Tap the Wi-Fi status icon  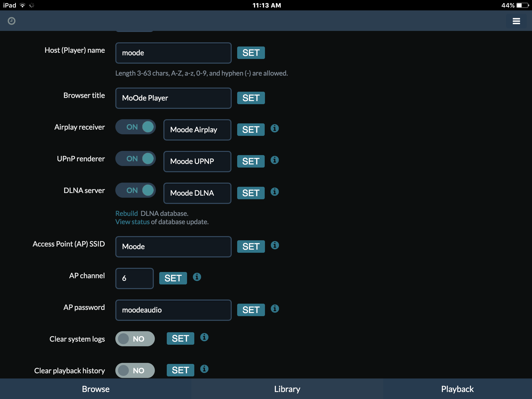tap(23, 5)
